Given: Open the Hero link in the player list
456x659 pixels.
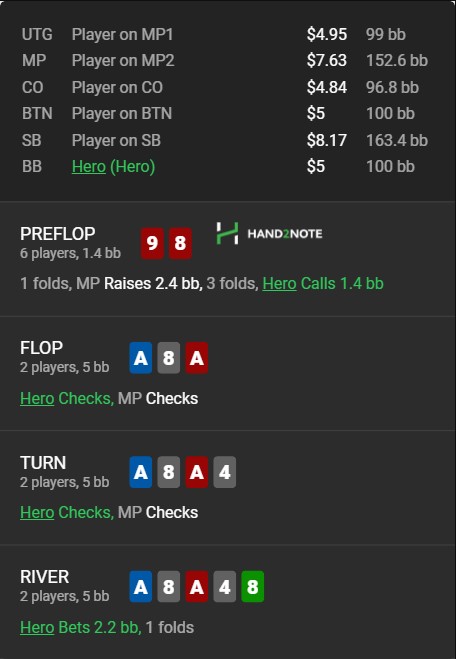Looking at the screenshot, I should (x=89, y=166).
